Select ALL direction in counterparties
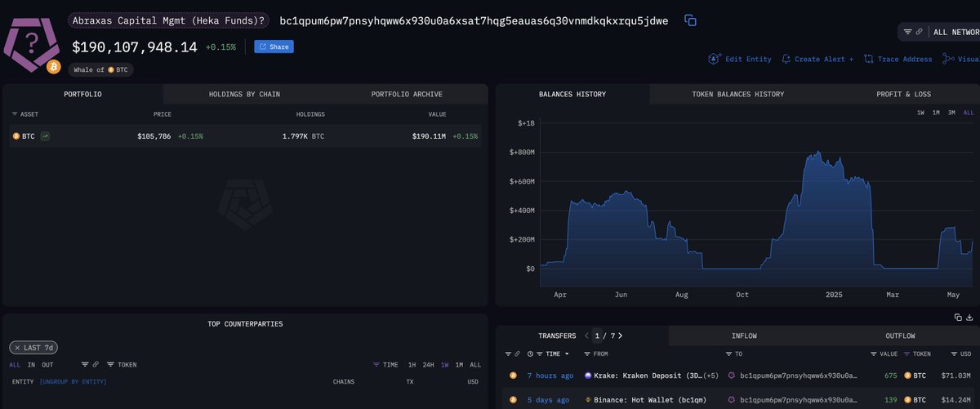This screenshot has width=980, height=409. coord(15,364)
